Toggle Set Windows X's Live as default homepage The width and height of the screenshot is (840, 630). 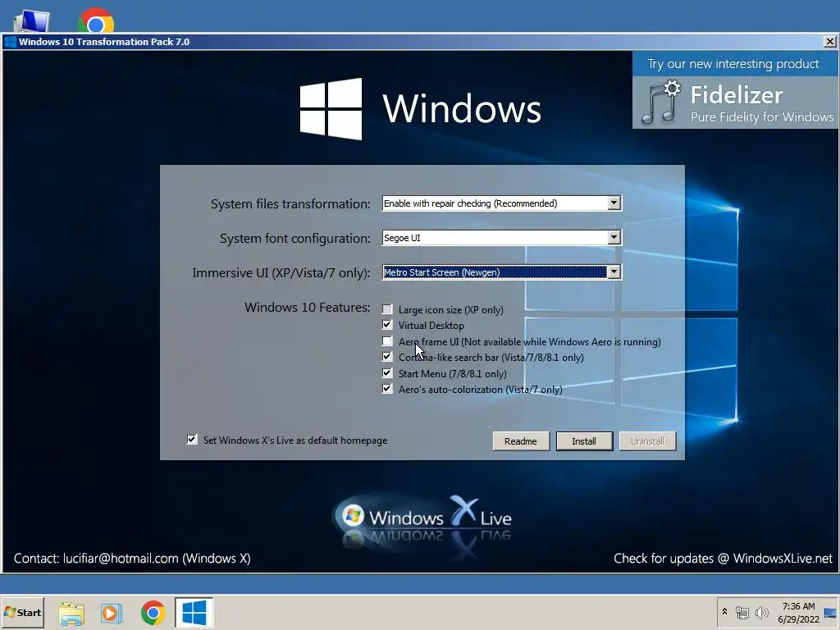(192, 440)
